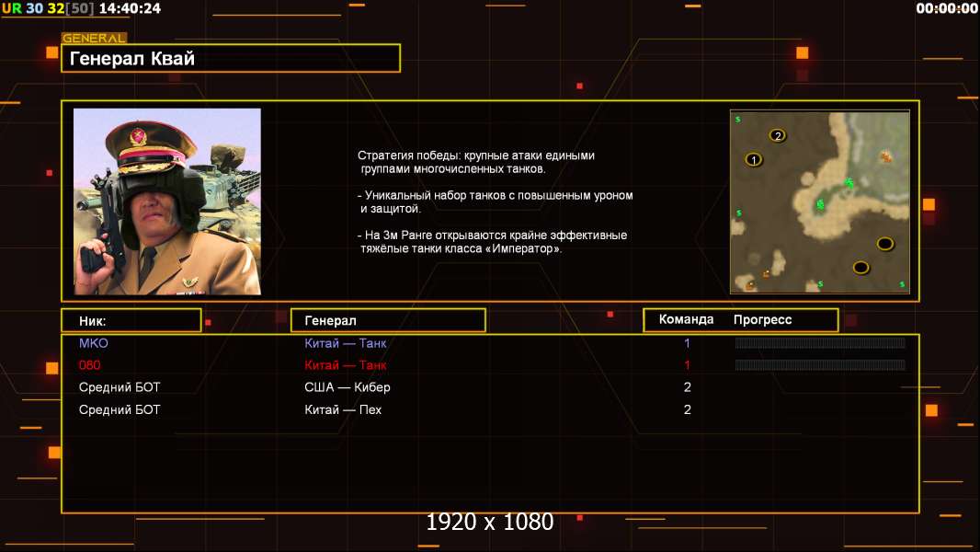The width and height of the screenshot is (980, 552).
Task: Click team number 2 for Китай — Пех bot
Action: [x=688, y=410]
